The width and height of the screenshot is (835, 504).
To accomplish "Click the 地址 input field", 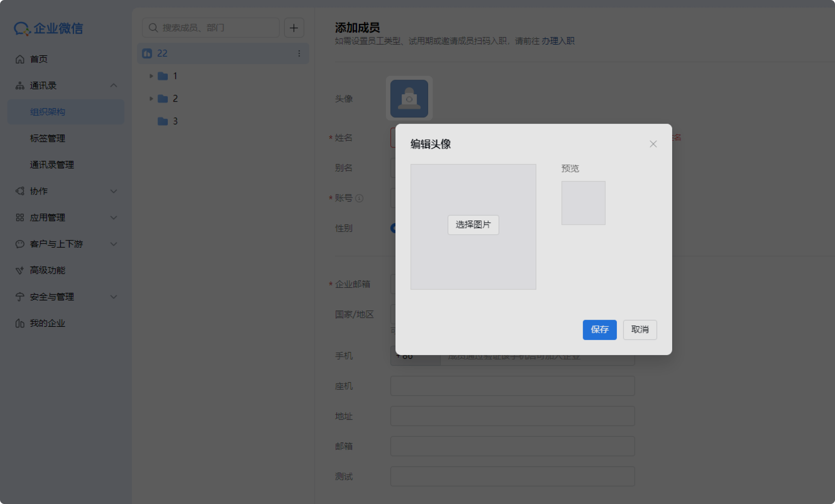I will click(513, 416).
